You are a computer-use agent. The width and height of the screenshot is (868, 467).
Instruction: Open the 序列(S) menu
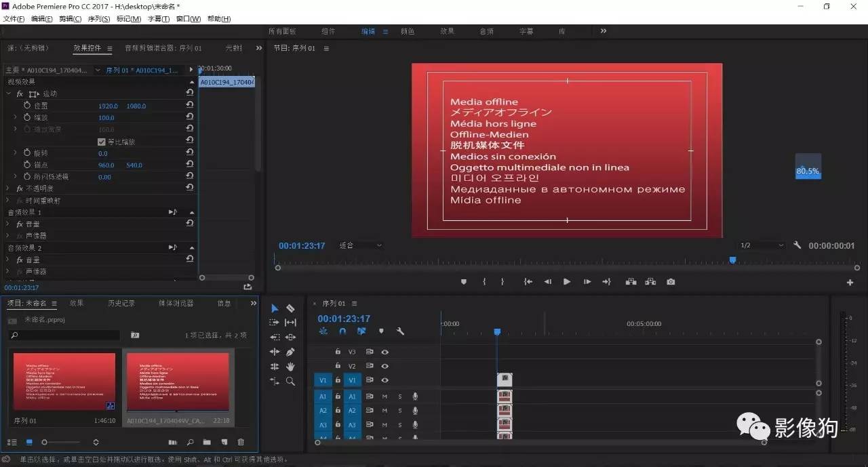coord(98,19)
